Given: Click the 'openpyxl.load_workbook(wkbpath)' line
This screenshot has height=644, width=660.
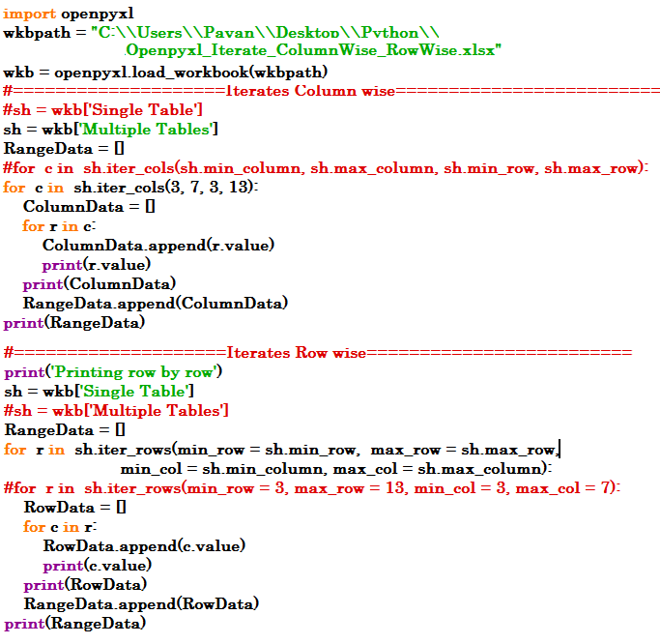Looking at the screenshot, I should pos(165,73).
